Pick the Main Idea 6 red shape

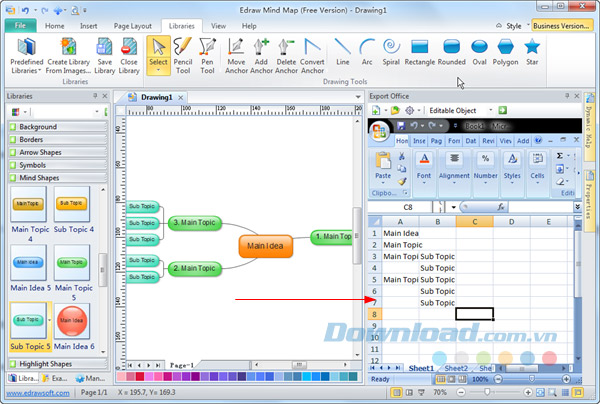pyautogui.click(x=72, y=321)
